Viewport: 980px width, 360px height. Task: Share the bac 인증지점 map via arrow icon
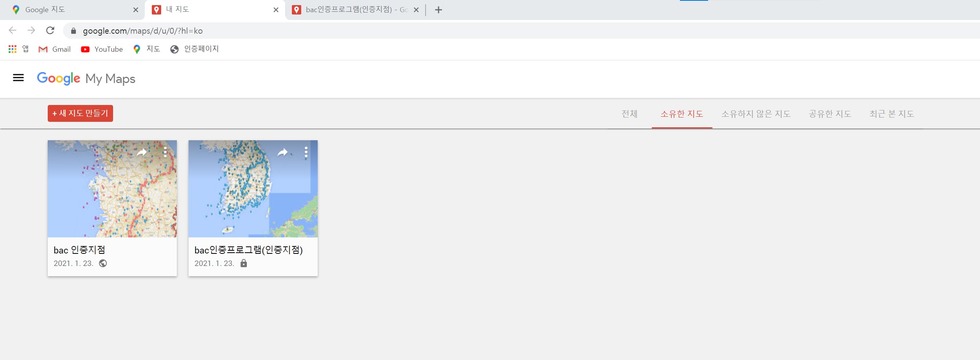pyautogui.click(x=142, y=152)
